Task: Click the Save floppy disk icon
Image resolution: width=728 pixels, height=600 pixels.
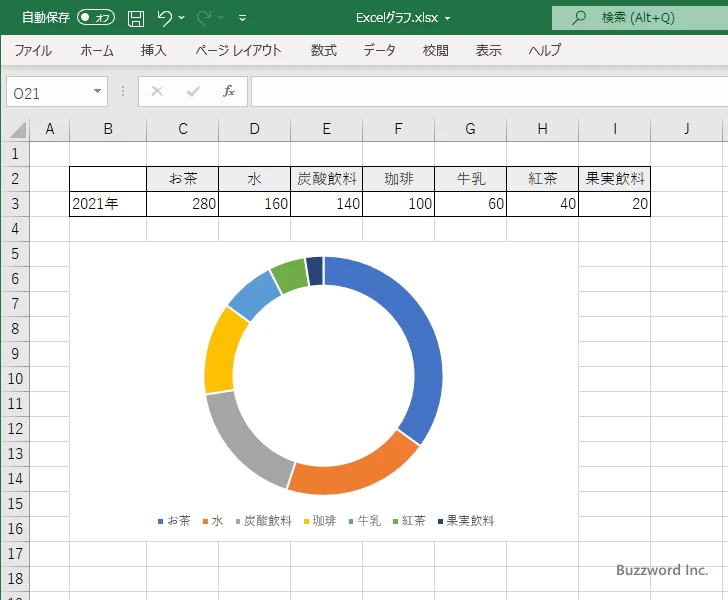Action: coord(136,18)
